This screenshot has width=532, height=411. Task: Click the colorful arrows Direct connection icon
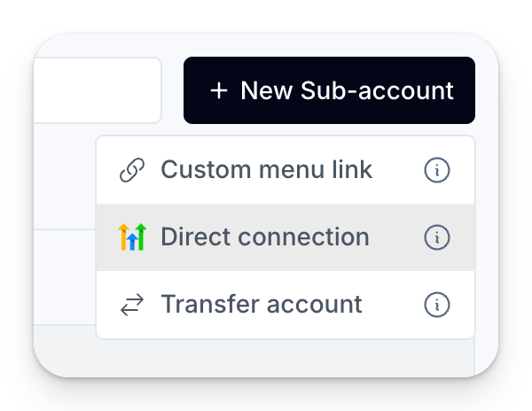coord(132,237)
